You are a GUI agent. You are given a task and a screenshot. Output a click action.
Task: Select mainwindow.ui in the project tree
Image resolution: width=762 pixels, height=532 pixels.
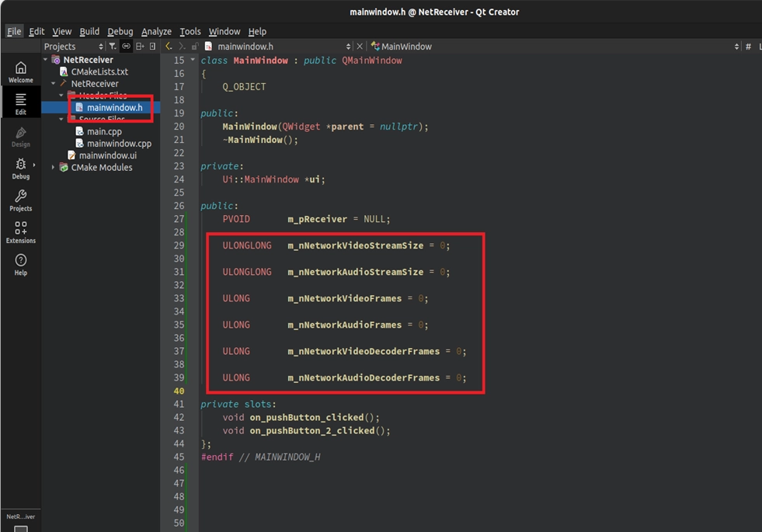click(107, 155)
